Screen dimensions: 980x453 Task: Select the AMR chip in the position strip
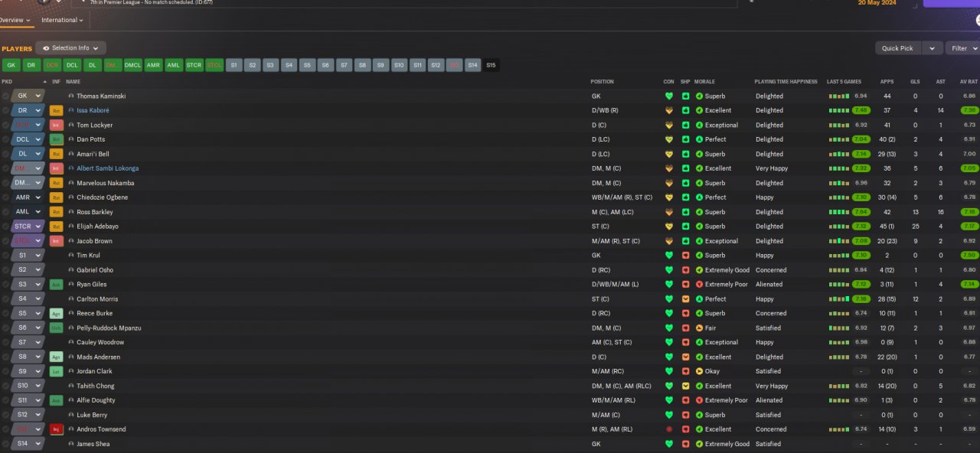click(153, 65)
